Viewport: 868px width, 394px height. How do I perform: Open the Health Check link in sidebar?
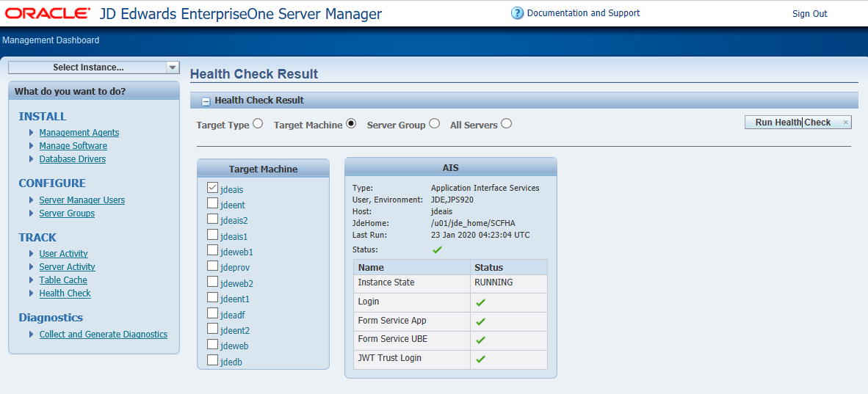[x=65, y=293]
